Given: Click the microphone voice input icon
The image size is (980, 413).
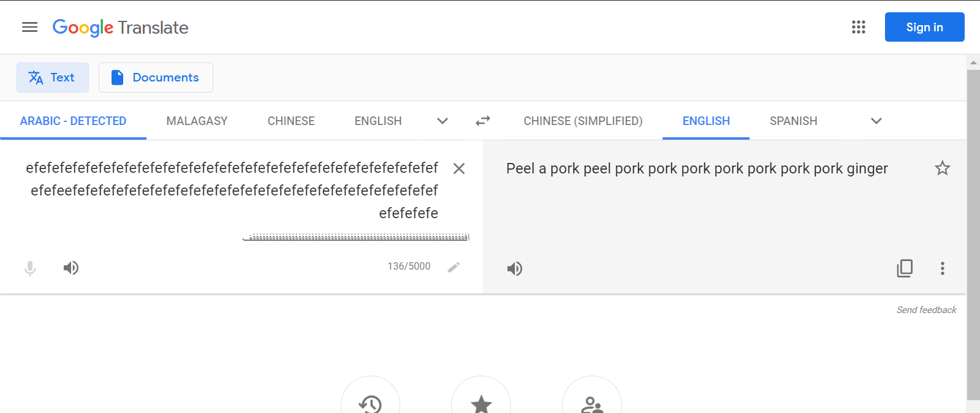Looking at the screenshot, I should [30, 268].
